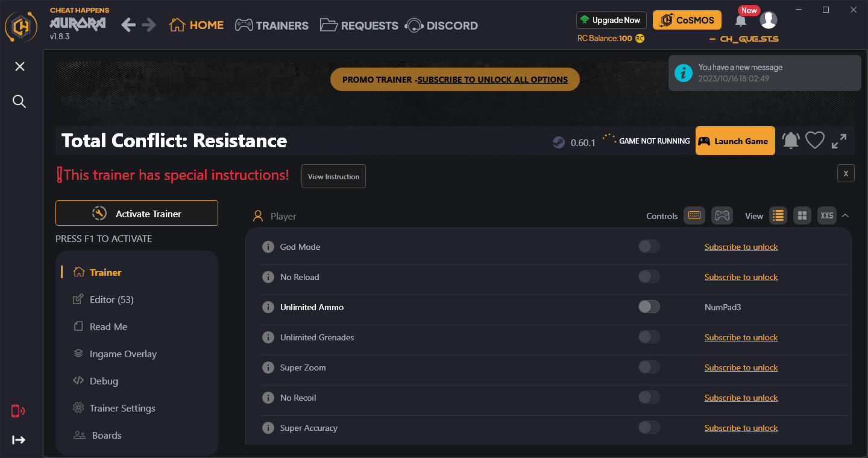This screenshot has width=868, height=458.
Task: Click the notification bell beside Launch Game
Action: pos(791,140)
